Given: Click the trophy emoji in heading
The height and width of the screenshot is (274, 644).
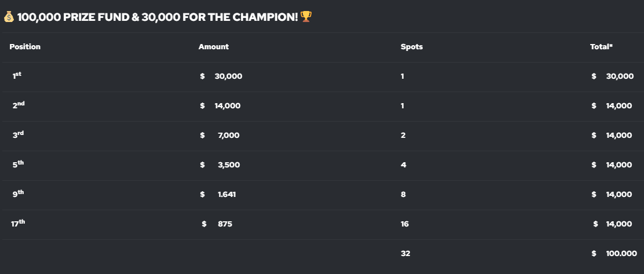Looking at the screenshot, I should point(306,17).
